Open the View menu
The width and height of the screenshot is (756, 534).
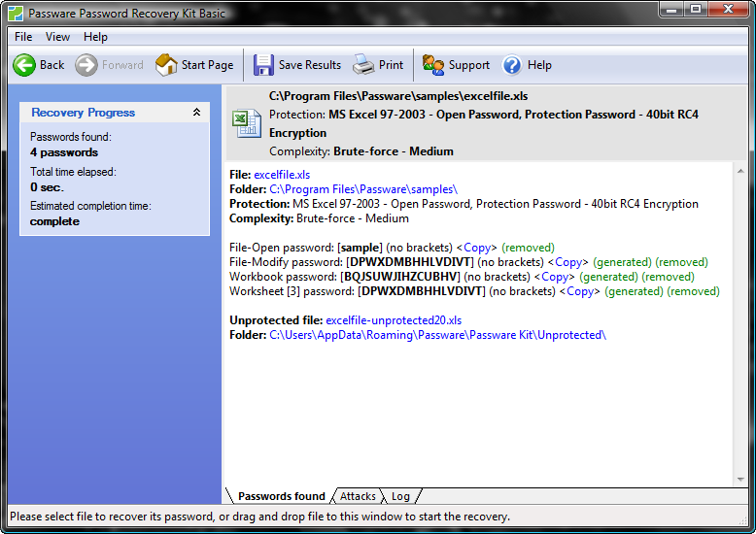(x=57, y=37)
